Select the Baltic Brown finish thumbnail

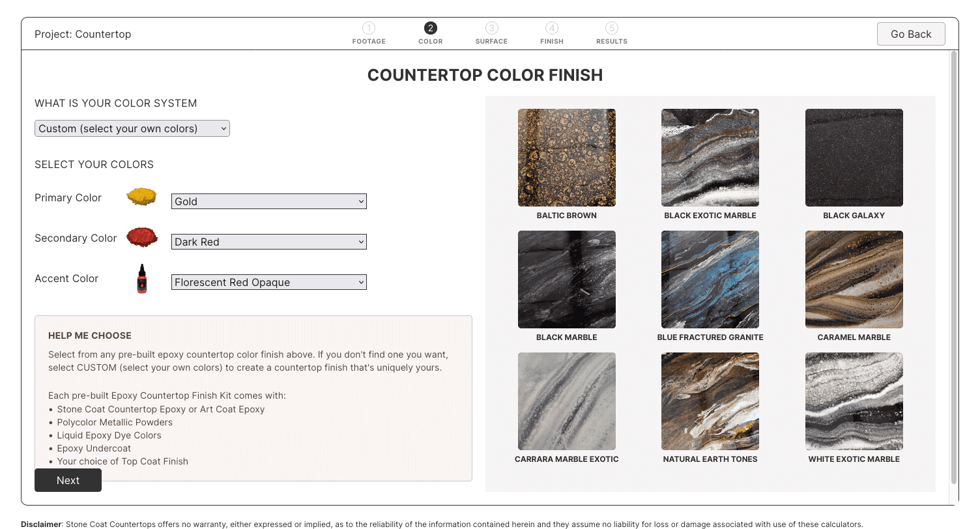tap(566, 158)
